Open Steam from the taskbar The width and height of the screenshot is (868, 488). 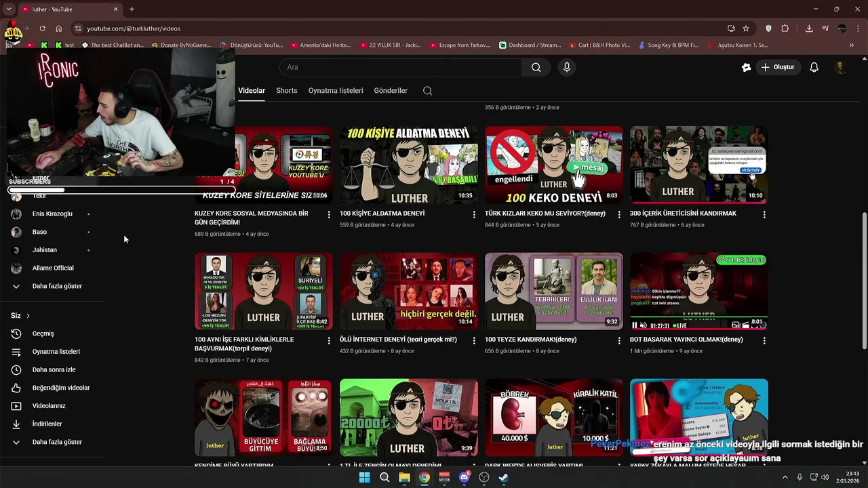click(x=504, y=477)
